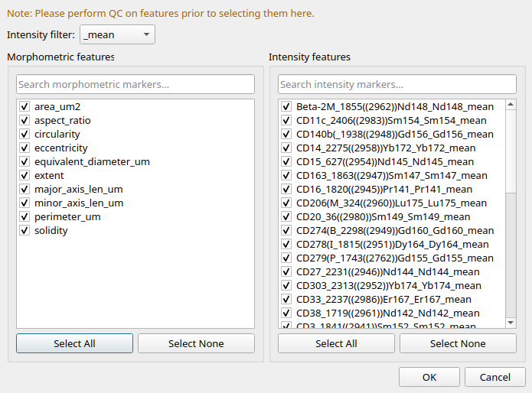Uncheck the solidity checkbox
532x393 pixels.
click(24, 231)
